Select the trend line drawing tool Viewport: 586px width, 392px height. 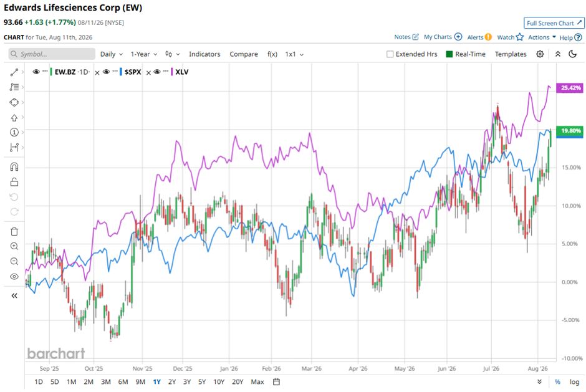(x=14, y=72)
